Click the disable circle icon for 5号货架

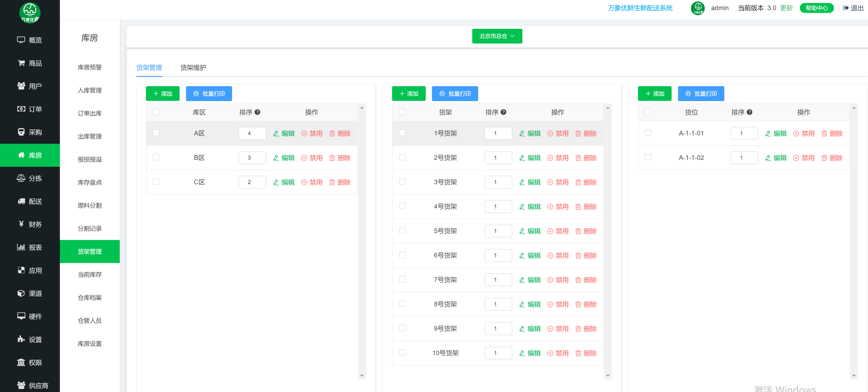click(550, 231)
